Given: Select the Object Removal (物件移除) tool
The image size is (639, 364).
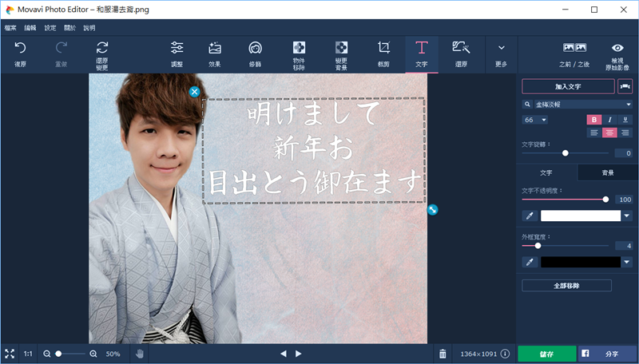Looking at the screenshot, I should click(x=299, y=55).
